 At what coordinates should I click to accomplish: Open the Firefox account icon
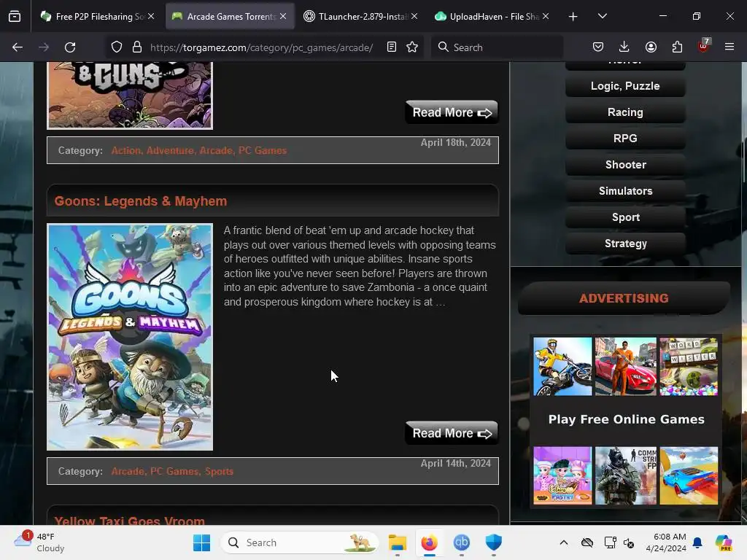click(x=651, y=47)
